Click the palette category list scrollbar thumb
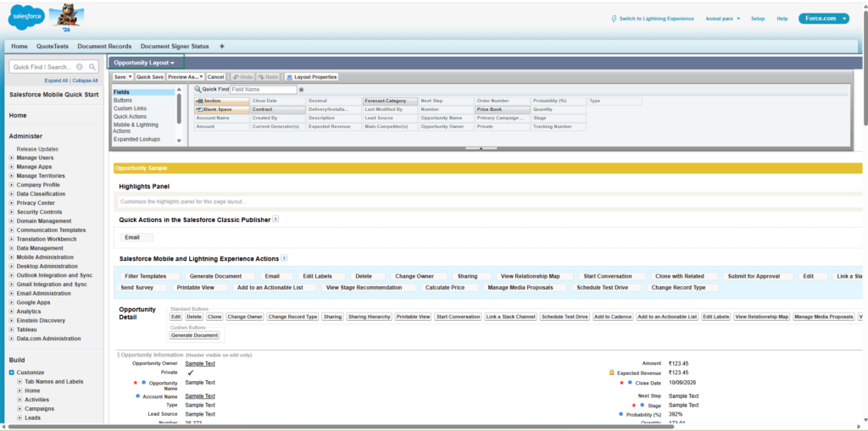This screenshot has height=431, width=868. click(179, 108)
